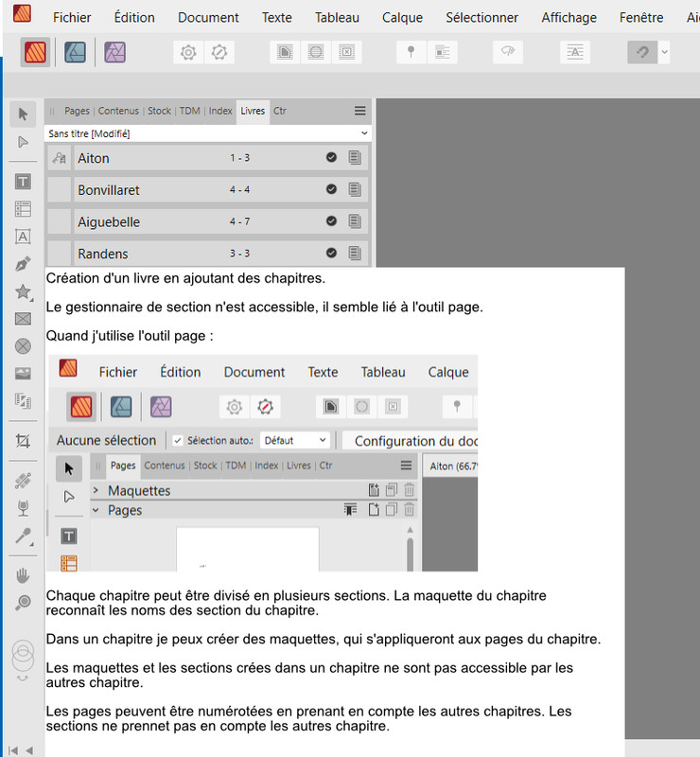Toggle the snapping magnet in top toolbar
Screen dimensions: 700x757
coord(642,52)
